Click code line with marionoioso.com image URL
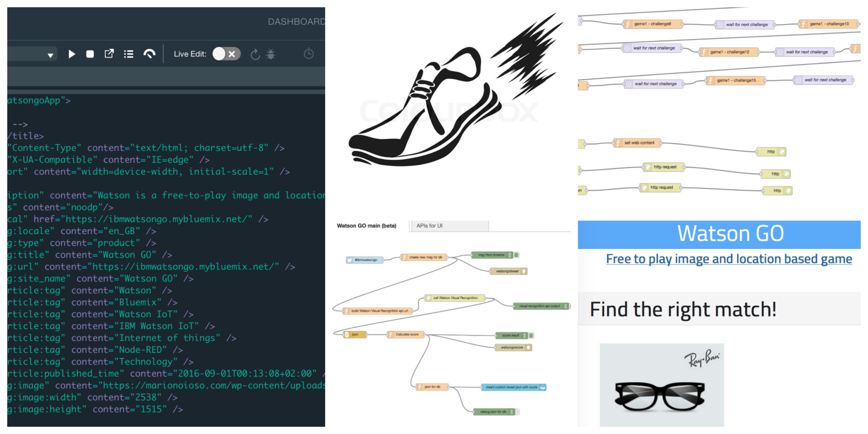This screenshot has height=434, width=868. pyautogui.click(x=166, y=385)
